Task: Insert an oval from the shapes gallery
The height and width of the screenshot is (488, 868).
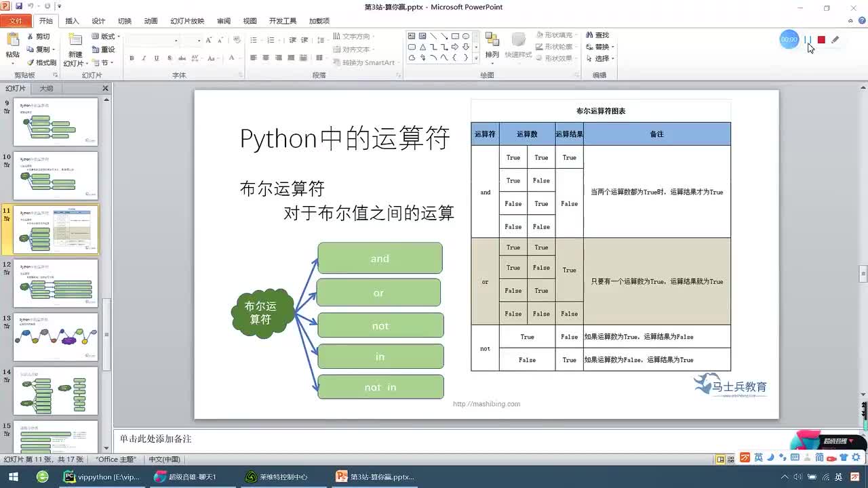Action: click(466, 36)
